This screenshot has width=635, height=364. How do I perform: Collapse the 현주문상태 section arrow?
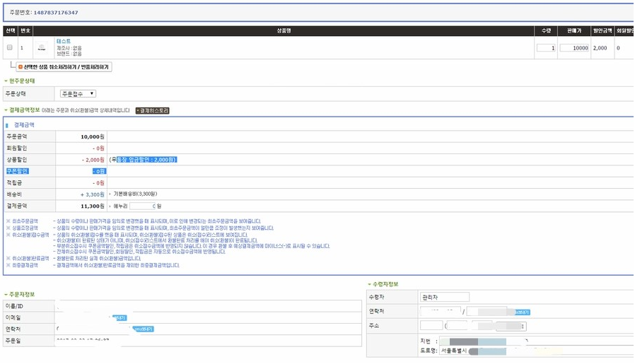pos(6,81)
